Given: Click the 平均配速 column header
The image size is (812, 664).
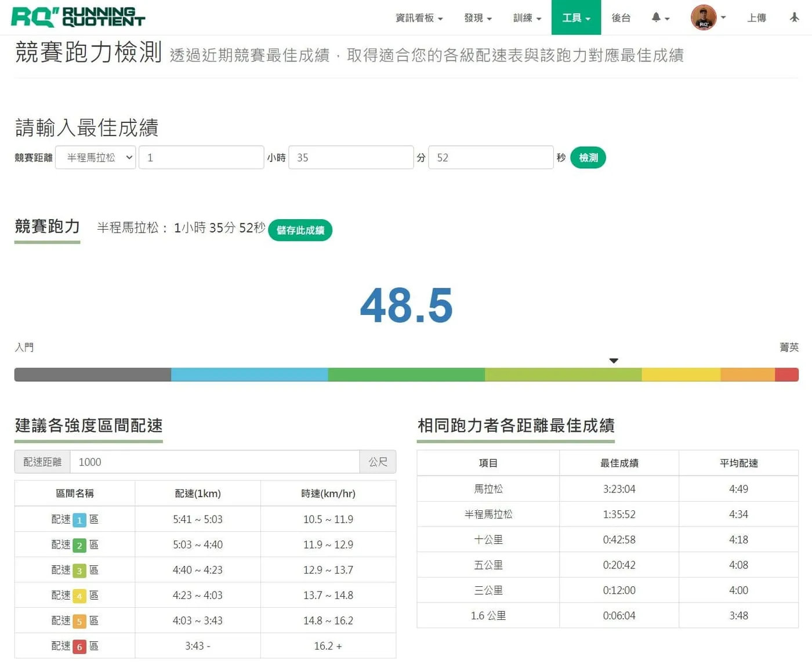Looking at the screenshot, I should tap(738, 463).
